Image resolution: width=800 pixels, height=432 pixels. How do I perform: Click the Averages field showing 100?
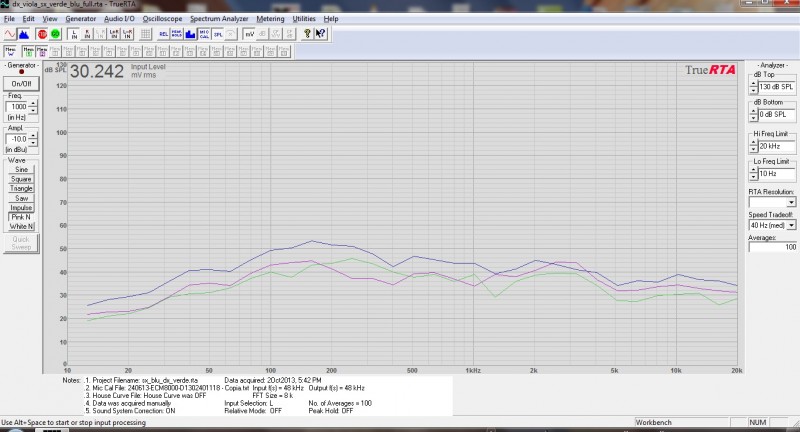[x=772, y=247]
